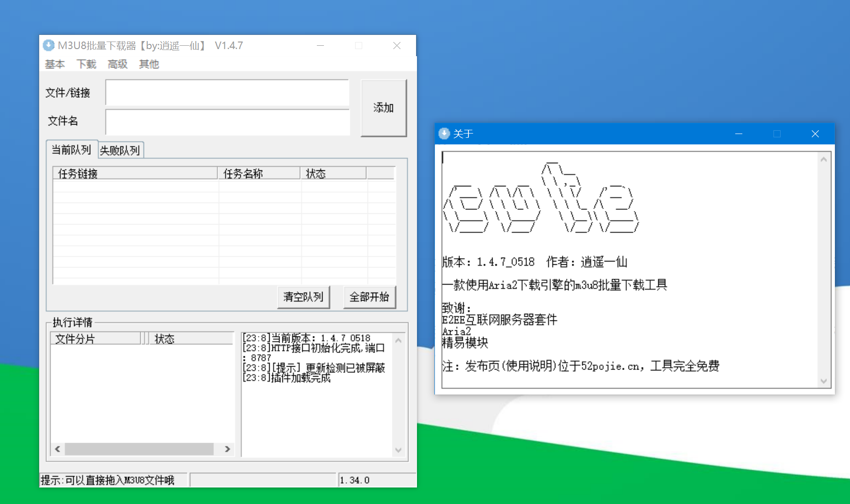The width and height of the screenshot is (850, 504).
Task: Open the 其他 menu
Action: point(149,64)
